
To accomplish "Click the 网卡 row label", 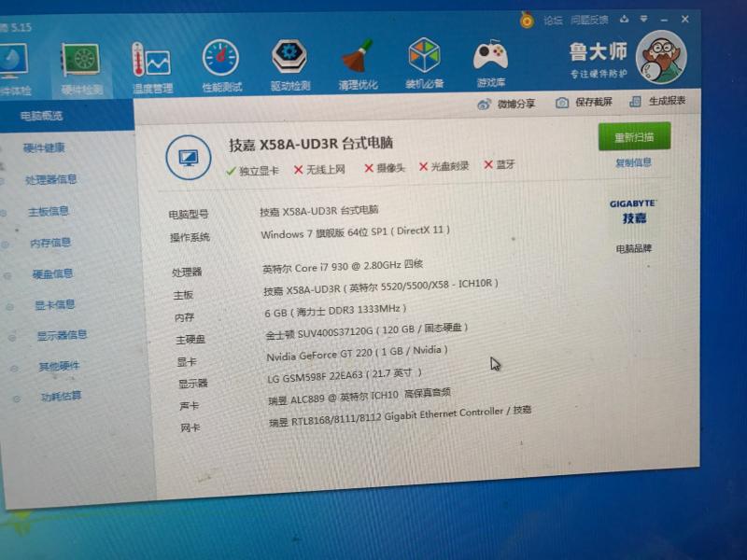I will [190, 428].
